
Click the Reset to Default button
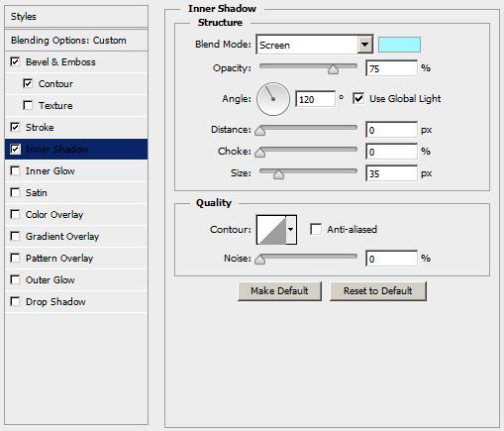tap(378, 291)
